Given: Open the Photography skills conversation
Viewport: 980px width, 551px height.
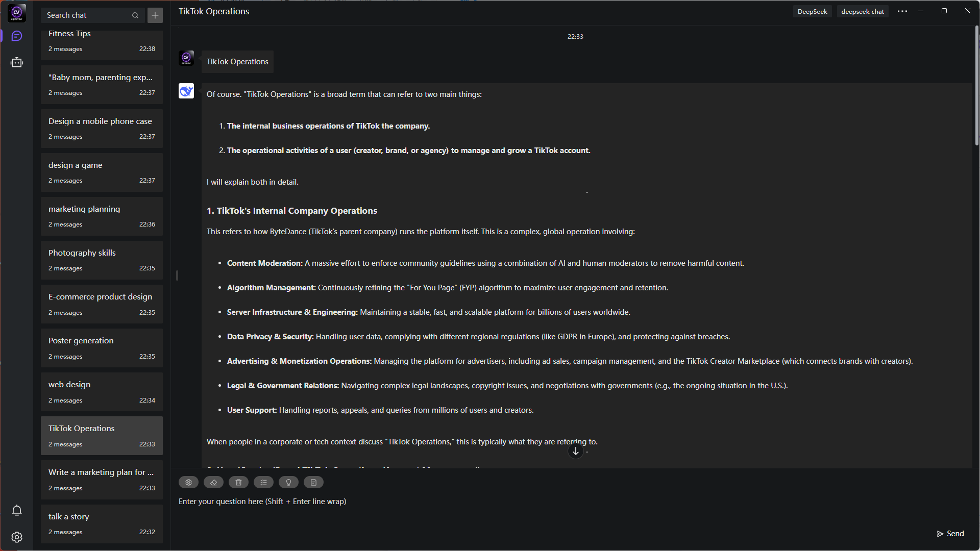Looking at the screenshot, I should (102, 260).
